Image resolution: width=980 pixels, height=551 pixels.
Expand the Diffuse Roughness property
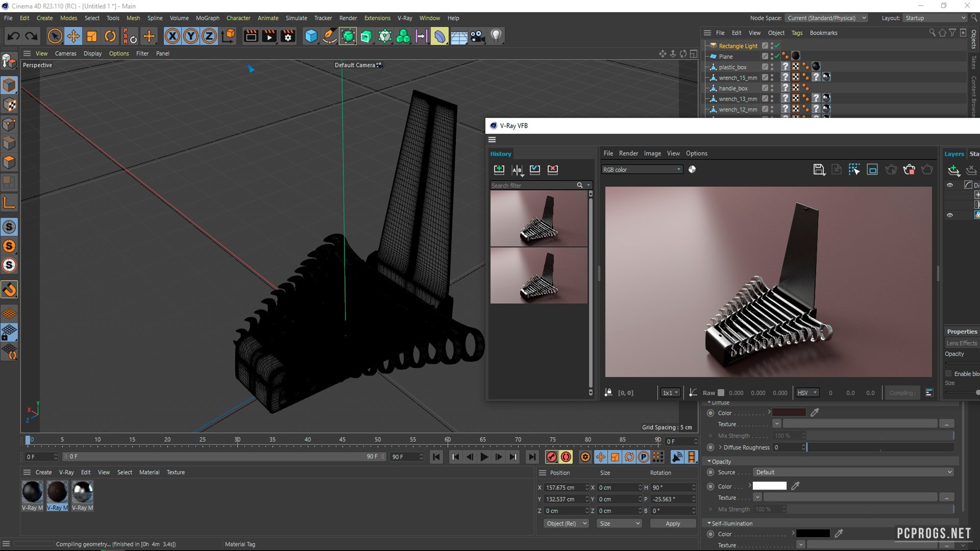720,447
